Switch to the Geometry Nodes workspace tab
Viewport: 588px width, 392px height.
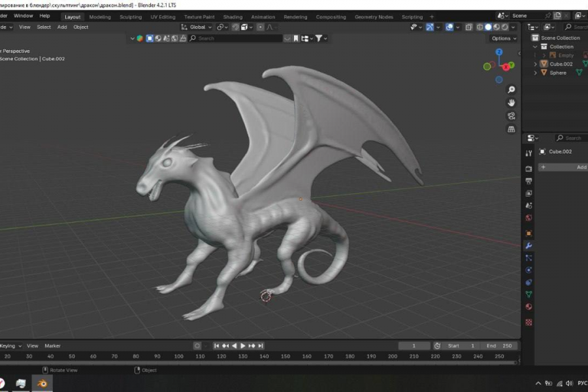(374, 17)
